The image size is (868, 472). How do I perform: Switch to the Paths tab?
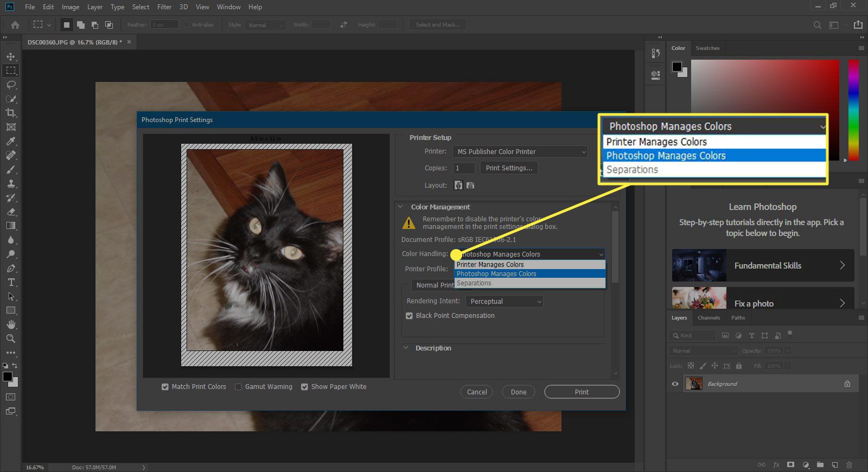pos(738,318)
